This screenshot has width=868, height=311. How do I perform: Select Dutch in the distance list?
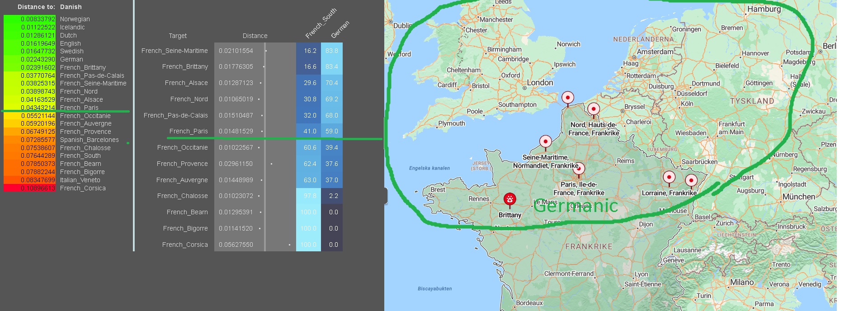tap(68, 35)
